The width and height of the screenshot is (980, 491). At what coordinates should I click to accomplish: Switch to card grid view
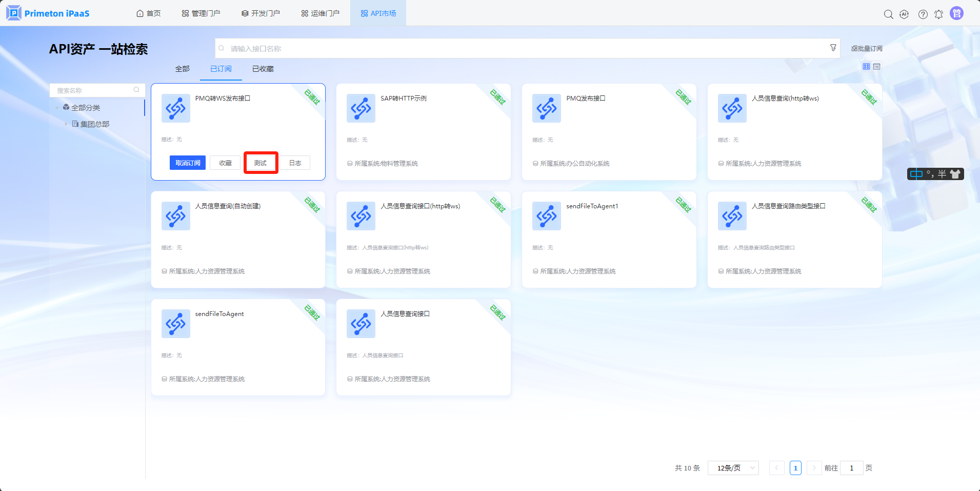pos(866,67)
